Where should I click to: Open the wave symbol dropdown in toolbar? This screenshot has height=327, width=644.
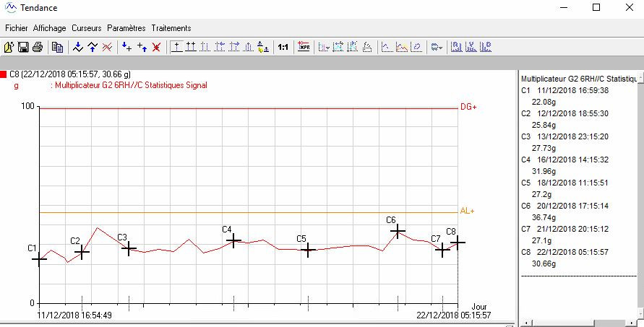click(437, 47)
